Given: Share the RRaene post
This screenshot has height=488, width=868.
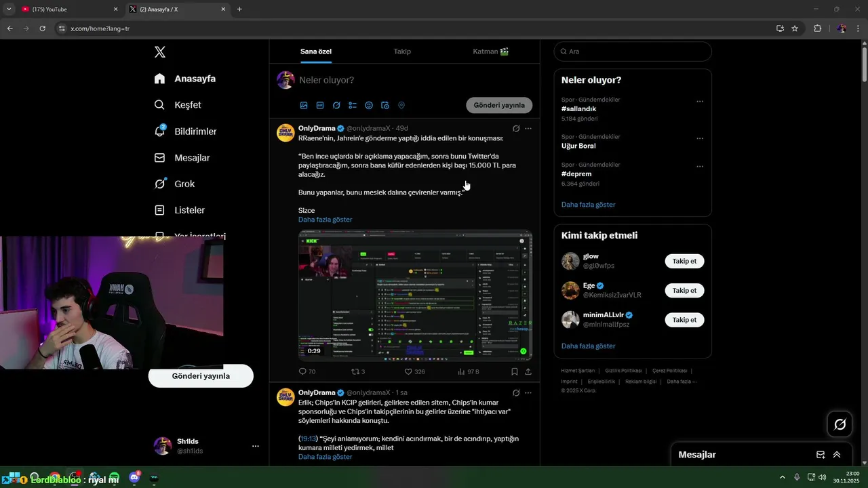Looking at the screenshot, I should [528, 371].
